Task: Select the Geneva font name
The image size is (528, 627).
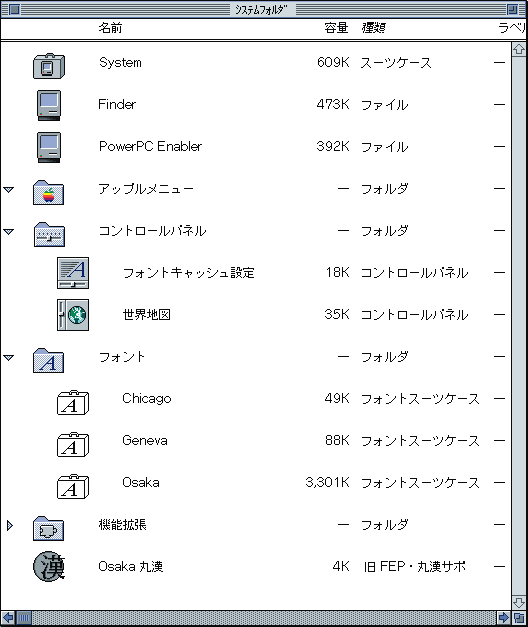Action: [x=145, y=441]
